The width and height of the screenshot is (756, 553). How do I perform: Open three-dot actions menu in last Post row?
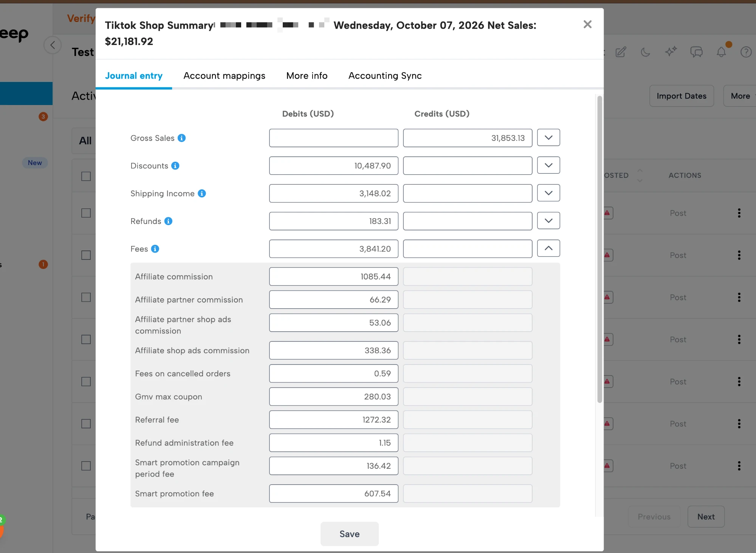tap(739, 466)
